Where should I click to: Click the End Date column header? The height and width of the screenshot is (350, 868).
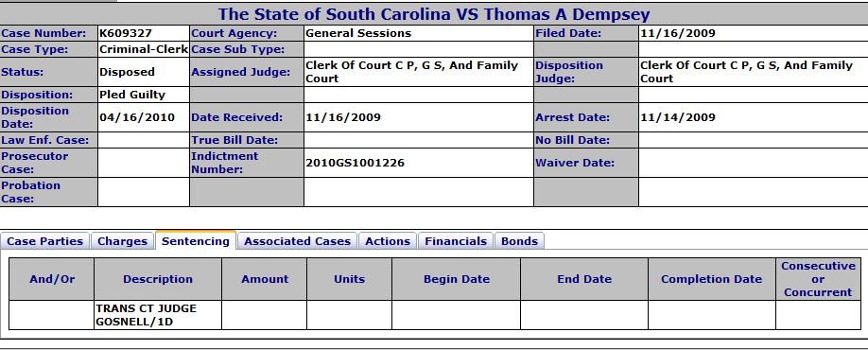point(584,279)
